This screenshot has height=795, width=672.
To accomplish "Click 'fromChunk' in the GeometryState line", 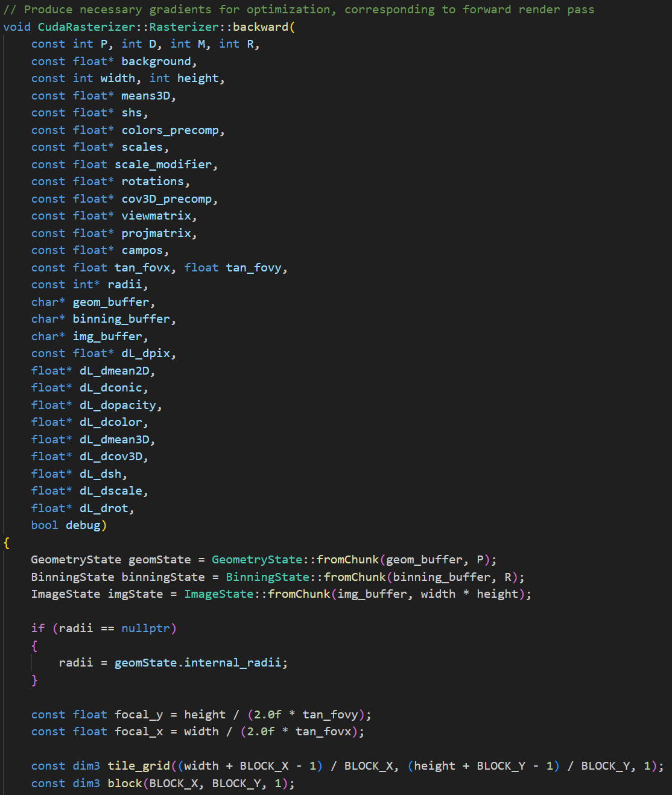I will pyautogui.click(x=348, y=560).
